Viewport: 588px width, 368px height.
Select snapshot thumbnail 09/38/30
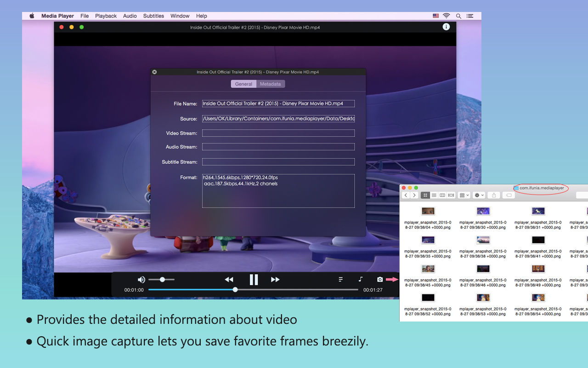click(483, 211)
